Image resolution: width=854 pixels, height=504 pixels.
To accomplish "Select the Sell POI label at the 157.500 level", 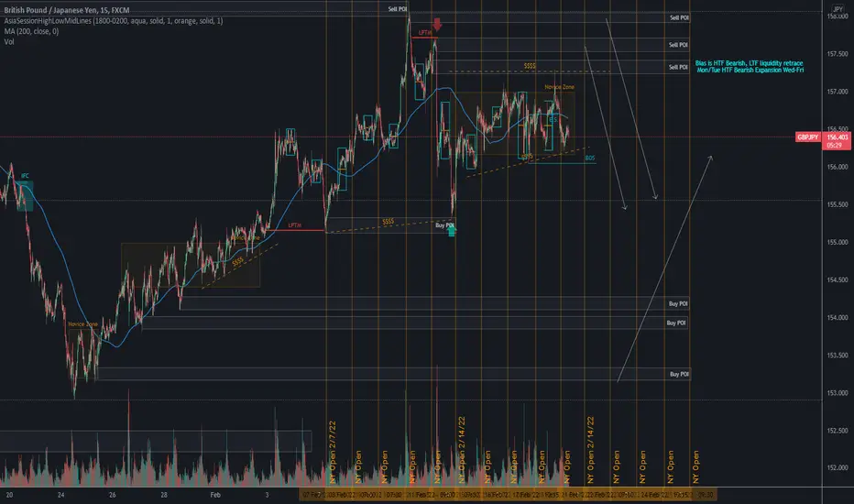I will click(678, 45).
